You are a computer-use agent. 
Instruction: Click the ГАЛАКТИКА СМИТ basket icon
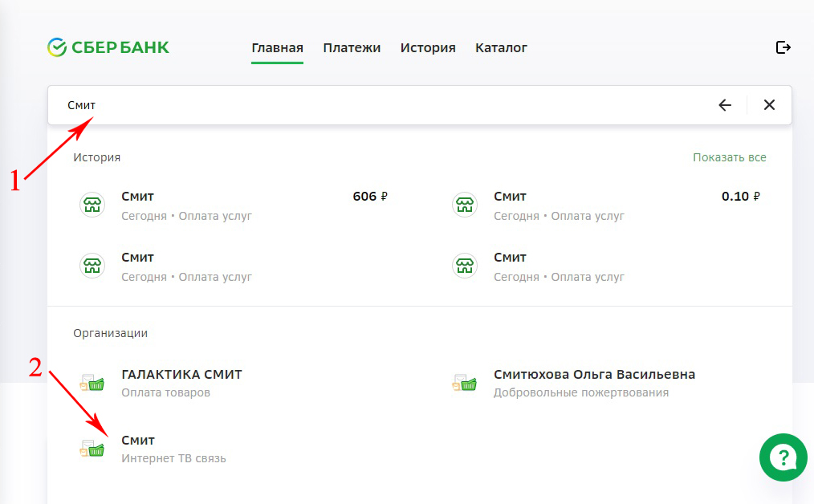click(92, 383)
